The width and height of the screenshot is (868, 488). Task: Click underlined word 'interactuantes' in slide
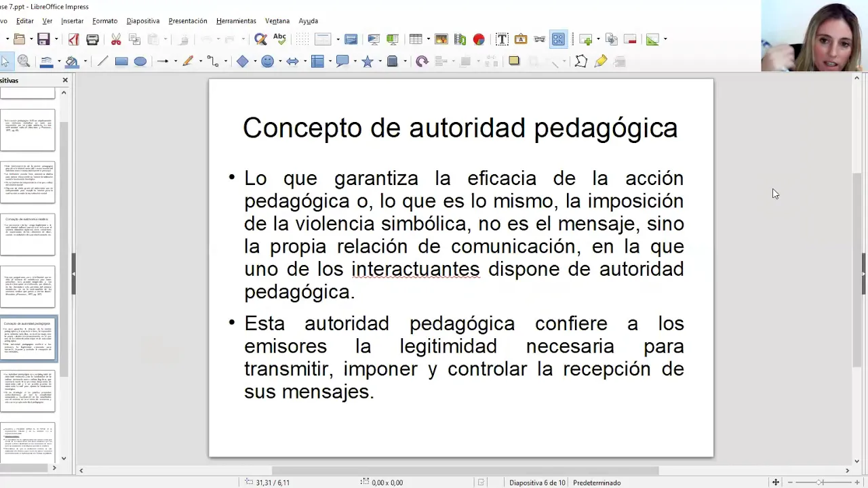(416, 269)
